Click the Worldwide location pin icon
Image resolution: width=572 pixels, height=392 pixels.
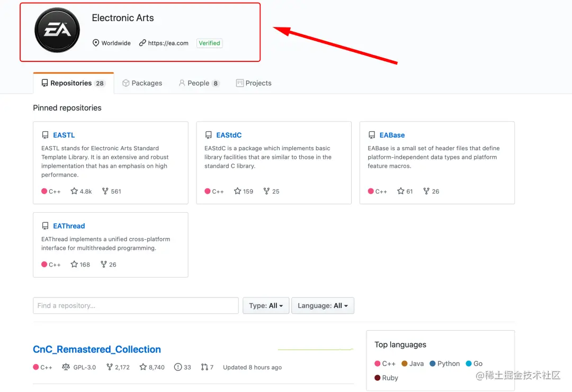click(95, 43)
